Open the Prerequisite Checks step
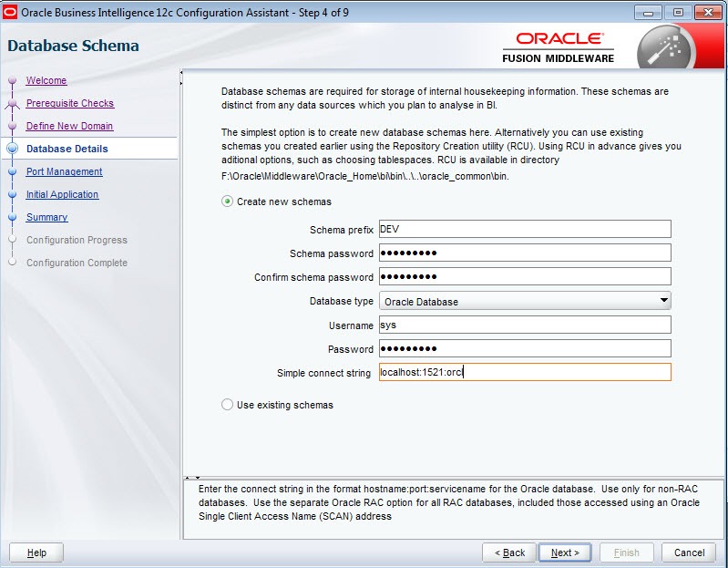This screenshot has height=568, width=728. (x=70, y=103)
